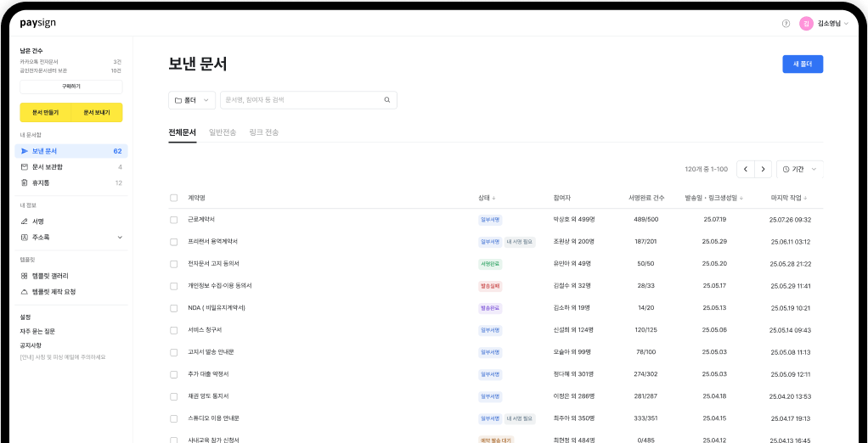The image size is (868, 443).
Task: Open 문서 보관함 archive icon
Action: (x=25, y=167)
